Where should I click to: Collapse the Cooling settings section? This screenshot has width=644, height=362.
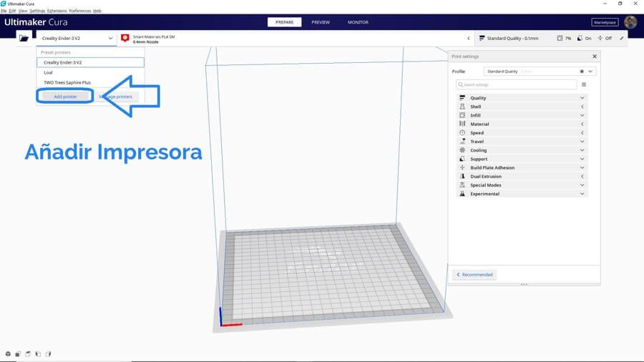[582, 150]
